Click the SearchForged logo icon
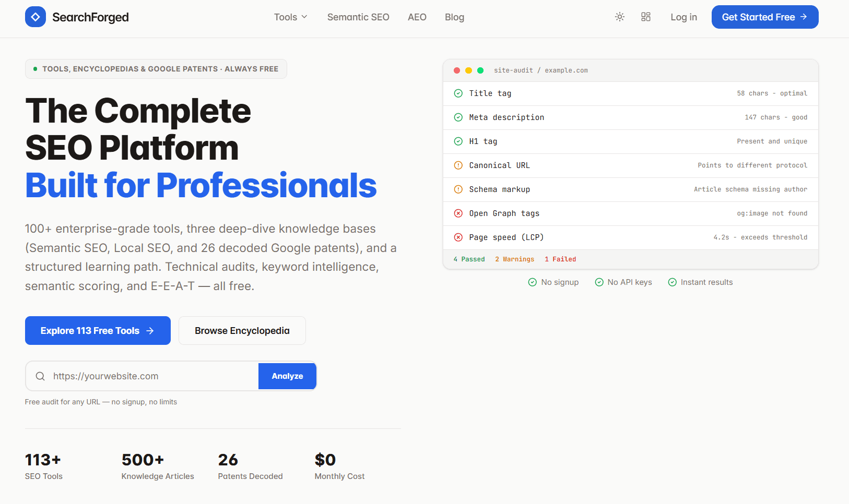The height and width of the screenshot is (504, 849). click(x=35, y=17)
